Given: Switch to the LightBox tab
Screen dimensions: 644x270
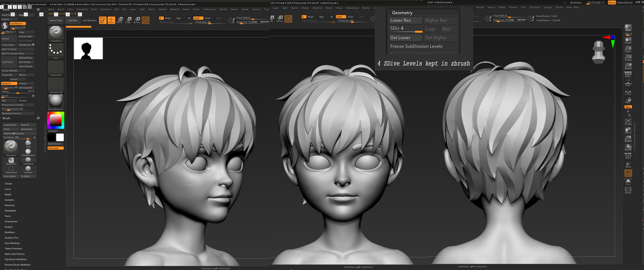Looking at the screenshot, I should (73, 20).
